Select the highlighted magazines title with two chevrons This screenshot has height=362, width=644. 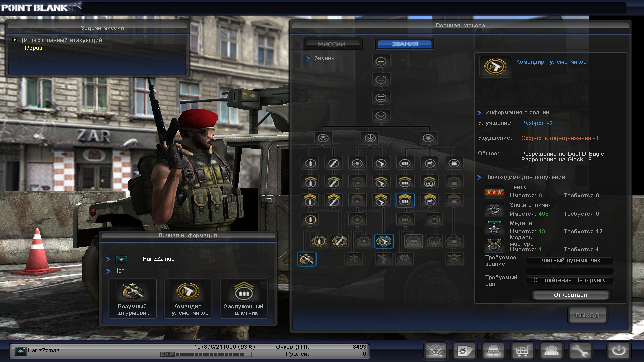point(405,200)
